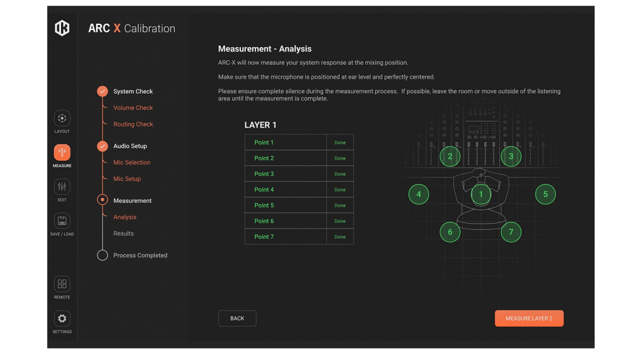Viewport: 644px width, 355px height.
Task: Select the Point 3 table row
Action: [299, 174]
